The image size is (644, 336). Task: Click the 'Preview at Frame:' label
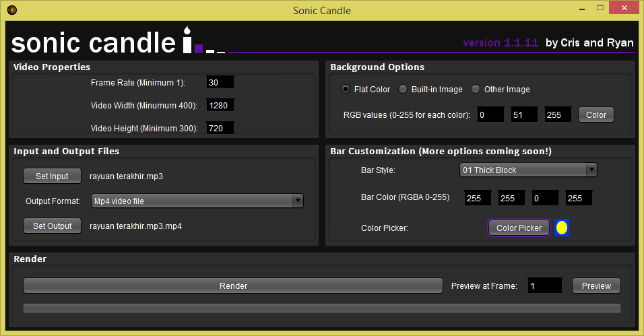[x=484, y=286]
